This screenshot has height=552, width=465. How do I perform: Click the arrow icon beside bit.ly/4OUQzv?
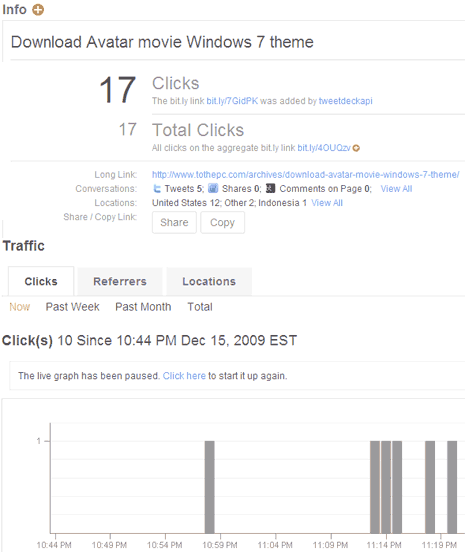point(356,148)
